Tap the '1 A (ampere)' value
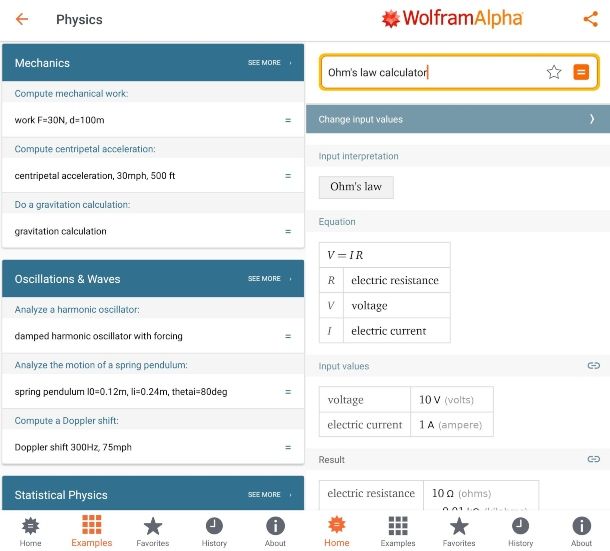Viewport: 610px width, 551px height. [x=450, y=425]
